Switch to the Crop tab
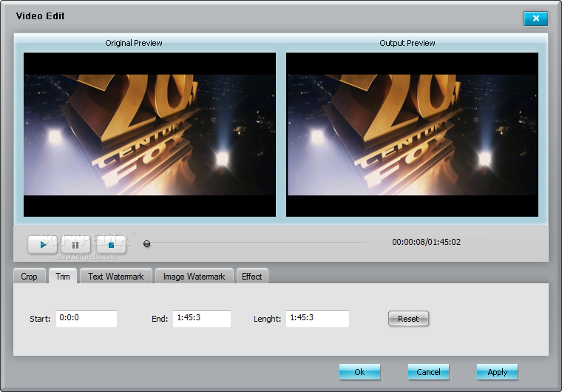 tap(30, 276)
